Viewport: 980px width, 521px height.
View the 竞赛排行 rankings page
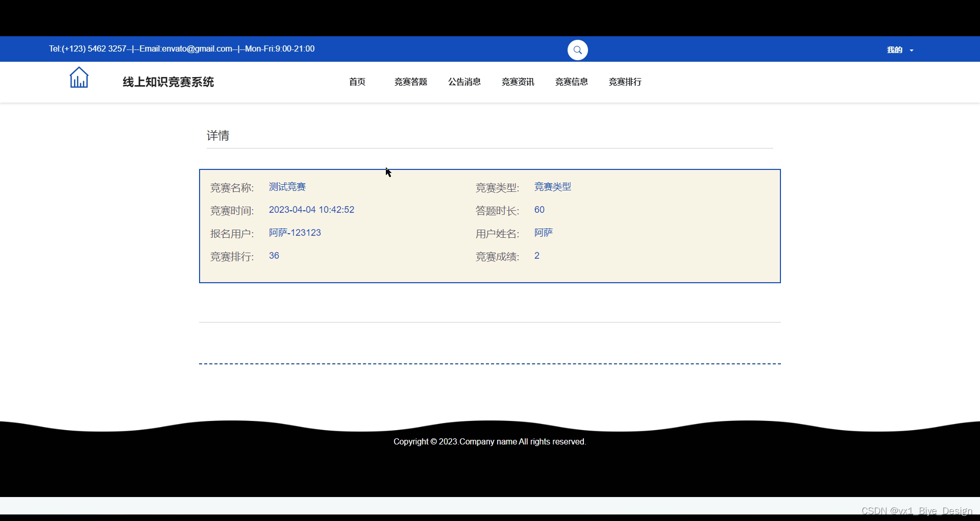pyautogui.click(x=625, y=82)
